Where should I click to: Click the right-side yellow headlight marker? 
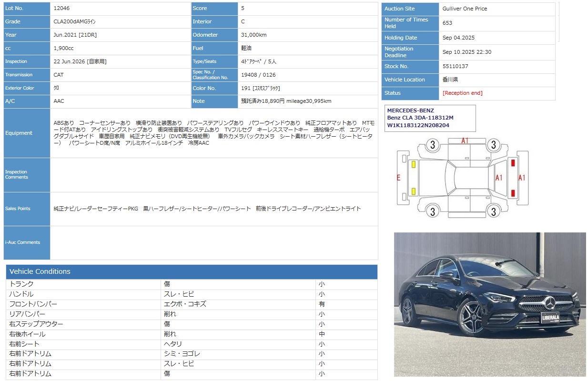[413, 165]
